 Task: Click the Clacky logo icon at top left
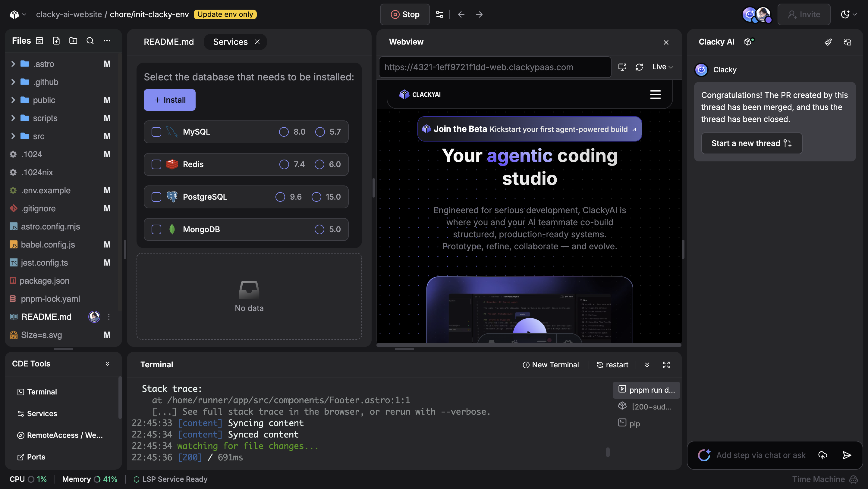pyautogui.click(x=14, y=14)
